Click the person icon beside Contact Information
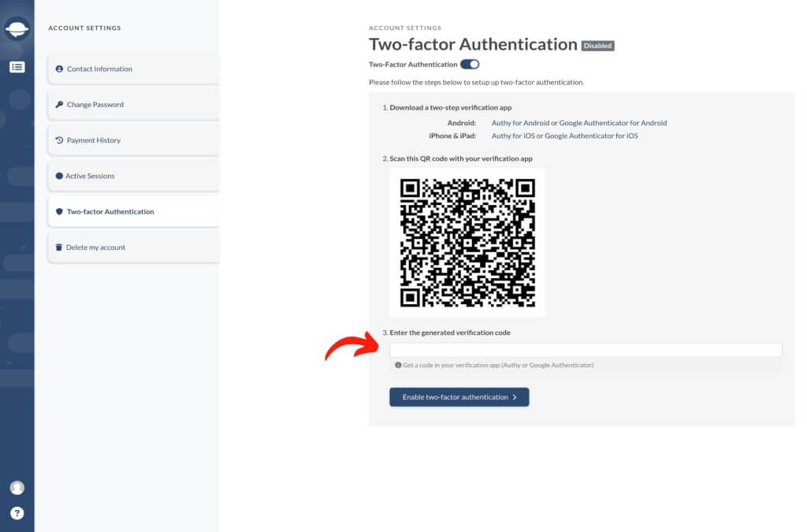This screenshot has width=807, height=532. point(59,69)
